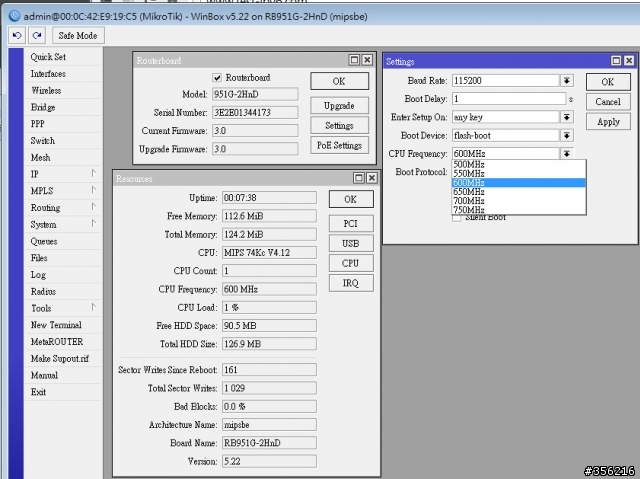Open Mesh menu item
The width and height of the screenshot is (640, 479).
pyautogui.click(x=63, y=157)
